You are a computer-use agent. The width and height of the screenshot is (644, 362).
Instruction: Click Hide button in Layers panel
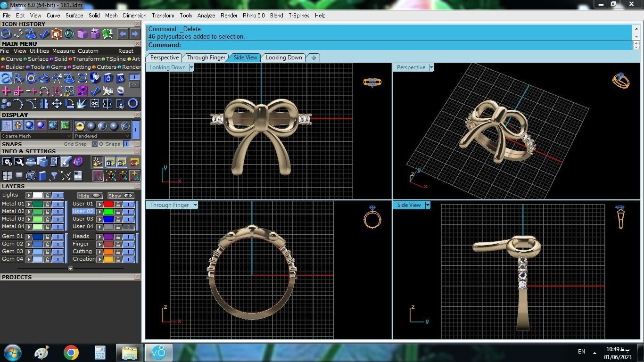point(90,196)
